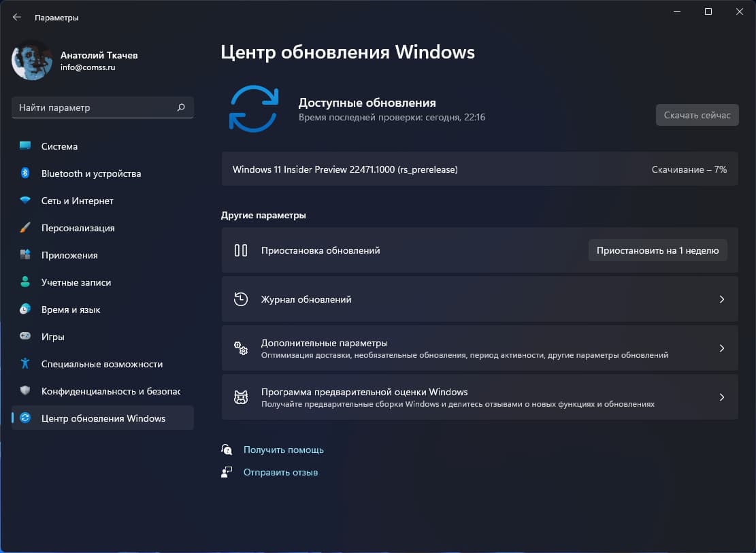
Task: Go back using the arrow next to Параметры
Action: point(16,17)
